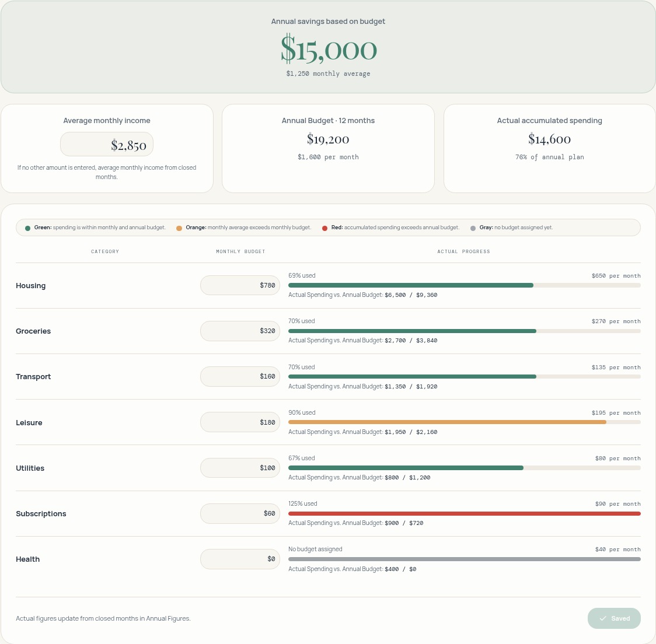Click the CATEGORY column header
This screenshot has height=644, width=656.
pyautogui.click(x=105, y=252)
